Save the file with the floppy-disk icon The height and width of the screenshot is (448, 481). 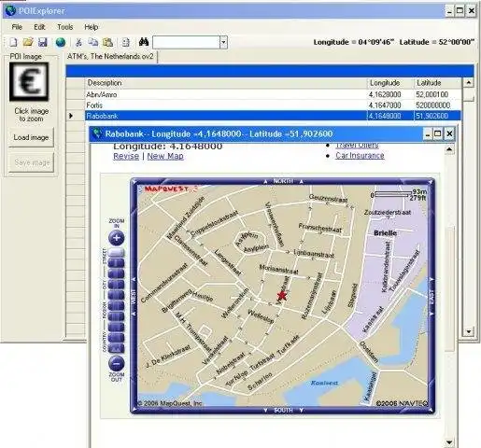coord(43,42)
